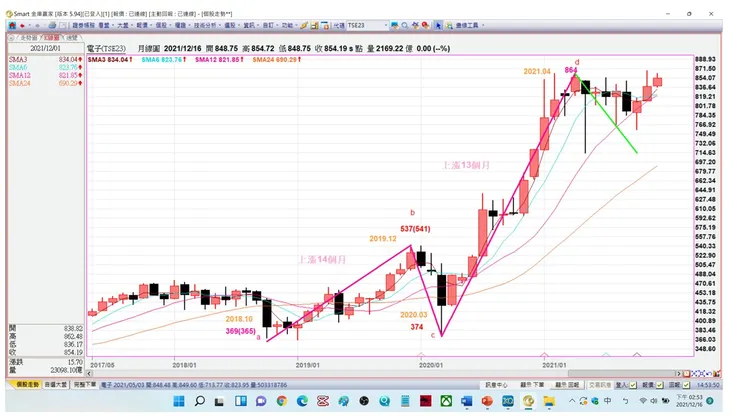Click the chart scrollbar right arrow
This screenshot has height=416, width=740.
coord(679,374)
